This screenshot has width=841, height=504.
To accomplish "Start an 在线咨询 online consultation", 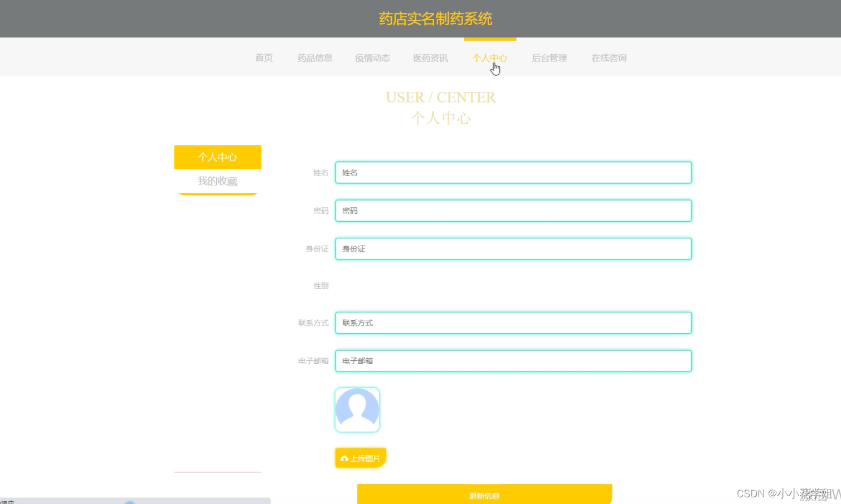I will (609, 58).
